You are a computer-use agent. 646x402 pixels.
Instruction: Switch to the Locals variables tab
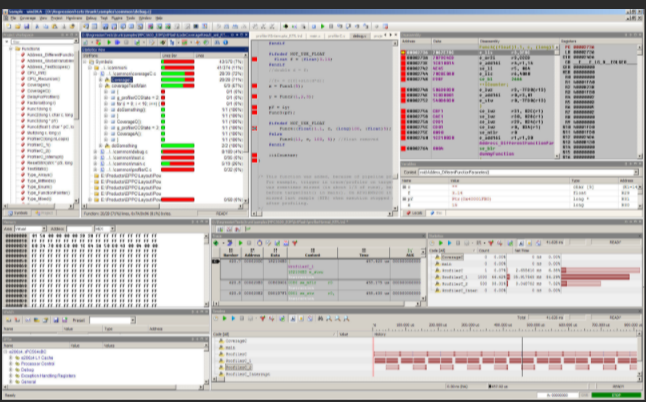click(414, 213)
